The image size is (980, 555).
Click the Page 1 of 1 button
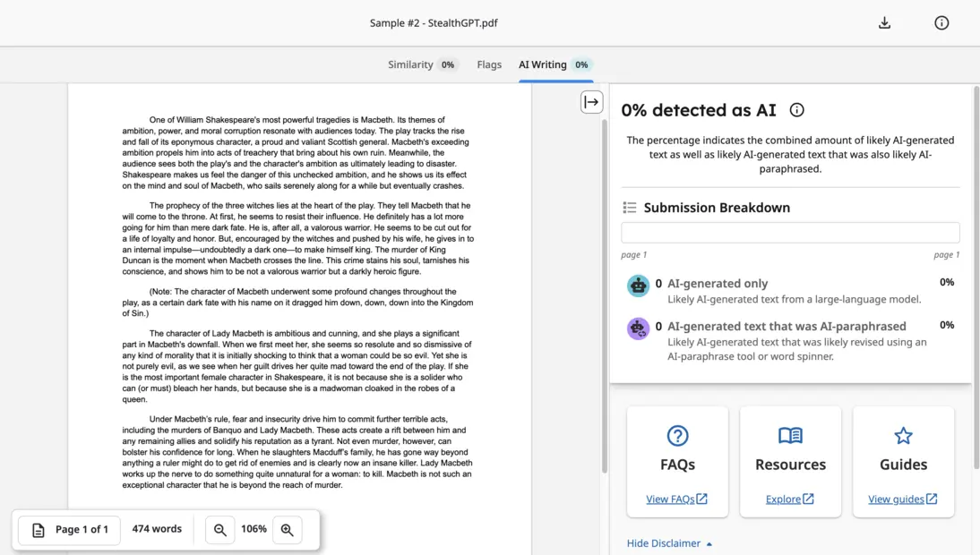pos(69,529)
